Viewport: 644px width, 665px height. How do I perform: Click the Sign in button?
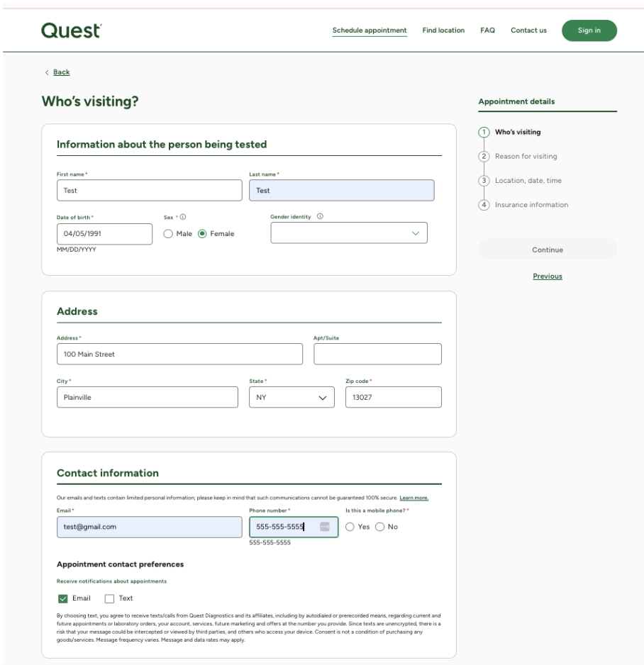pos(589,30)
